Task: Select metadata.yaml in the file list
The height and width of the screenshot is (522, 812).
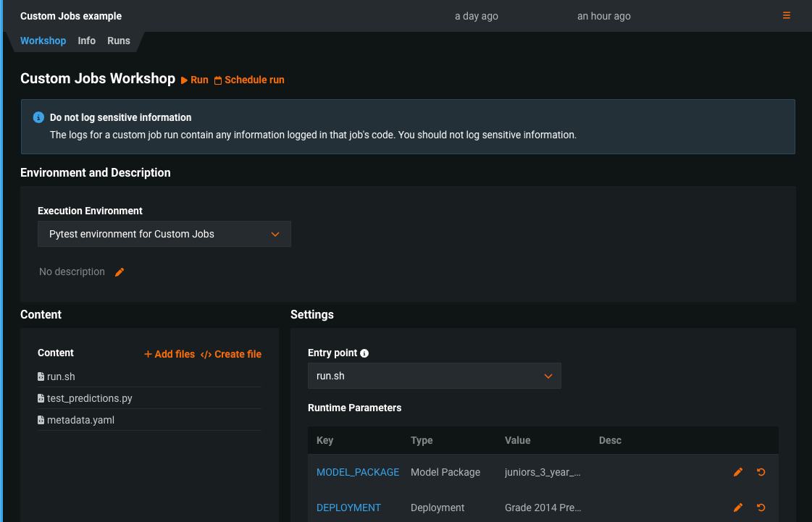Action: pos(80,420)
